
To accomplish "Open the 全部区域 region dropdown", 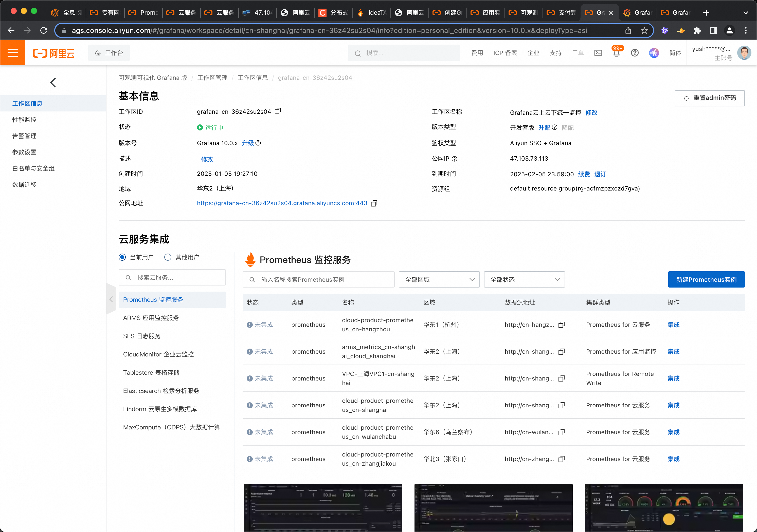I will pos(439,280).
